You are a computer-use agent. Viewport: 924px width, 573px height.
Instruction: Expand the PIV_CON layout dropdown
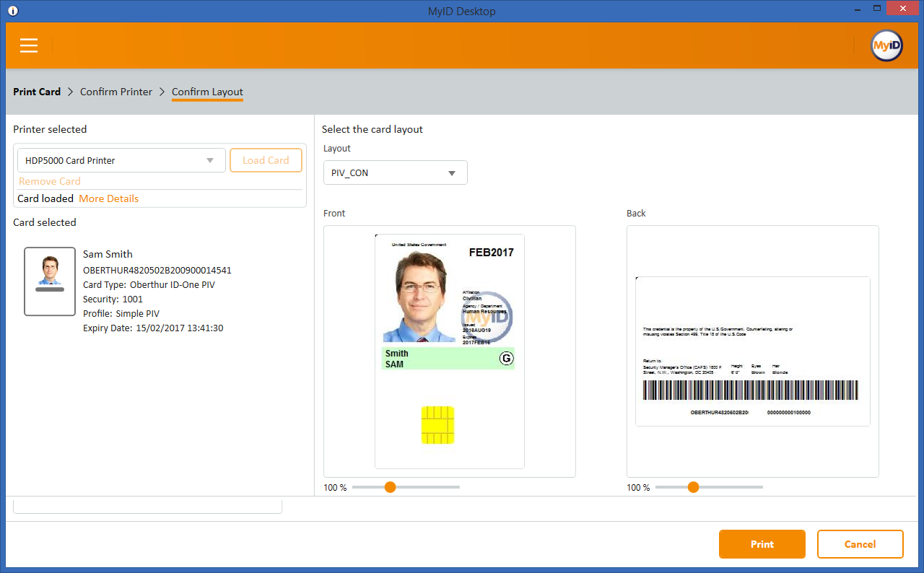point(395,173)
